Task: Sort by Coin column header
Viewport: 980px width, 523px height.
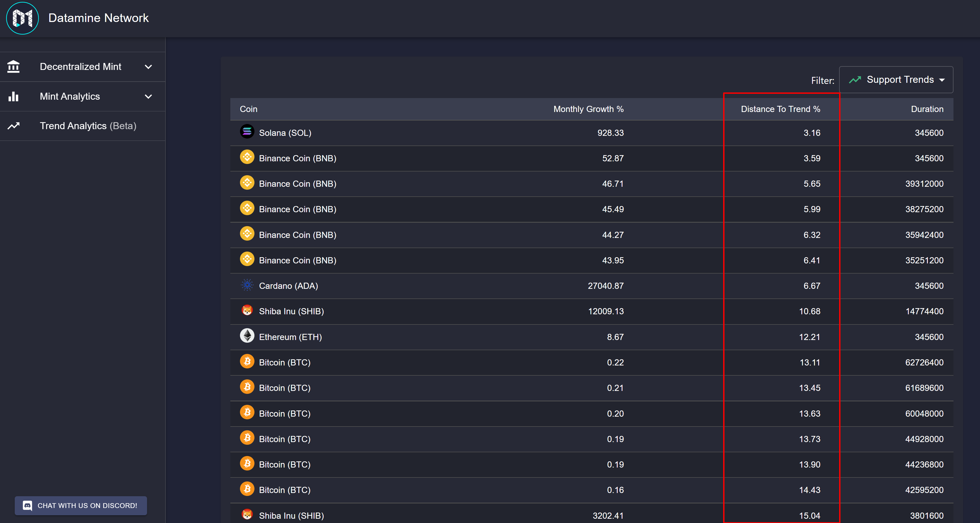Action: click(x=249, y=109)
